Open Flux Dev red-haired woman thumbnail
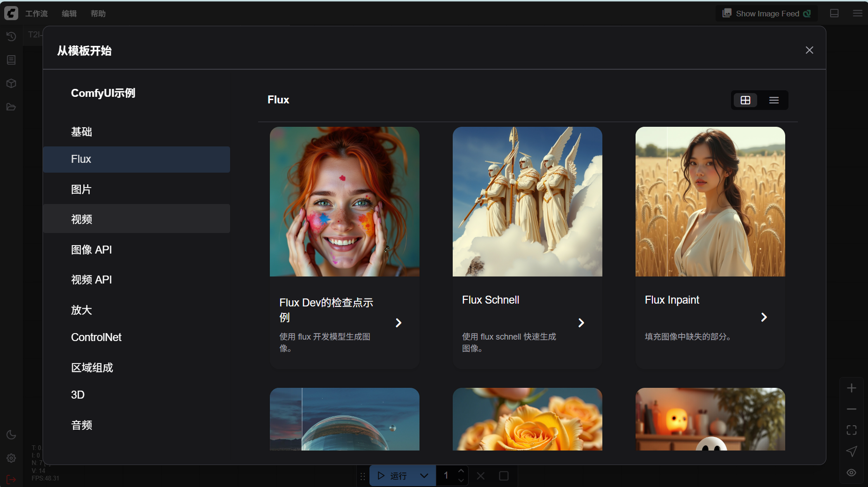868x487 pixels. point(345,202)
